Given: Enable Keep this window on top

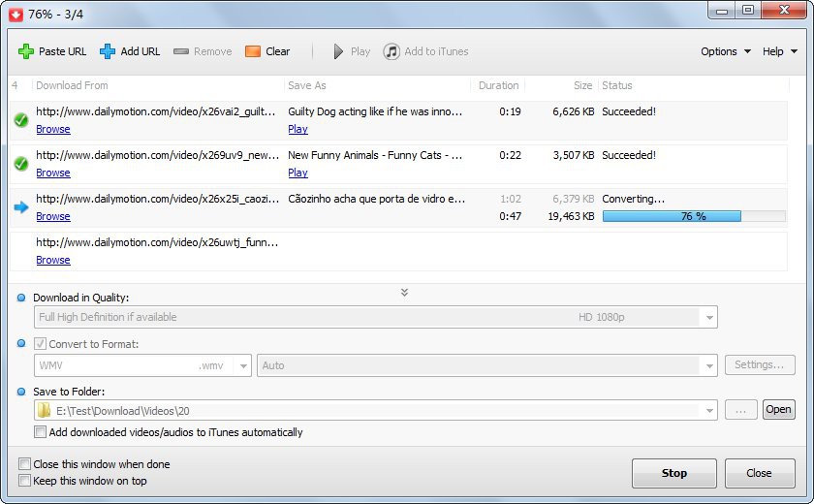Looking at the screenshot, I should (24, 480).
